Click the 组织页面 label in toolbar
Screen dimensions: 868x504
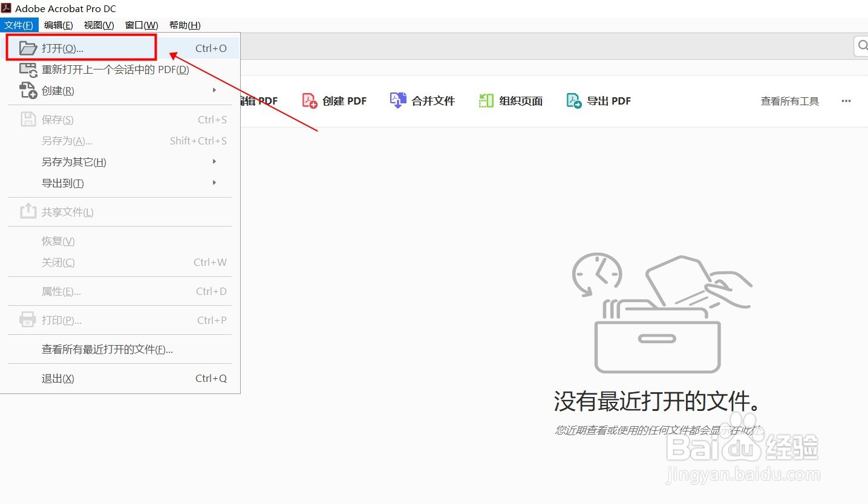click(x=521, y=101)
